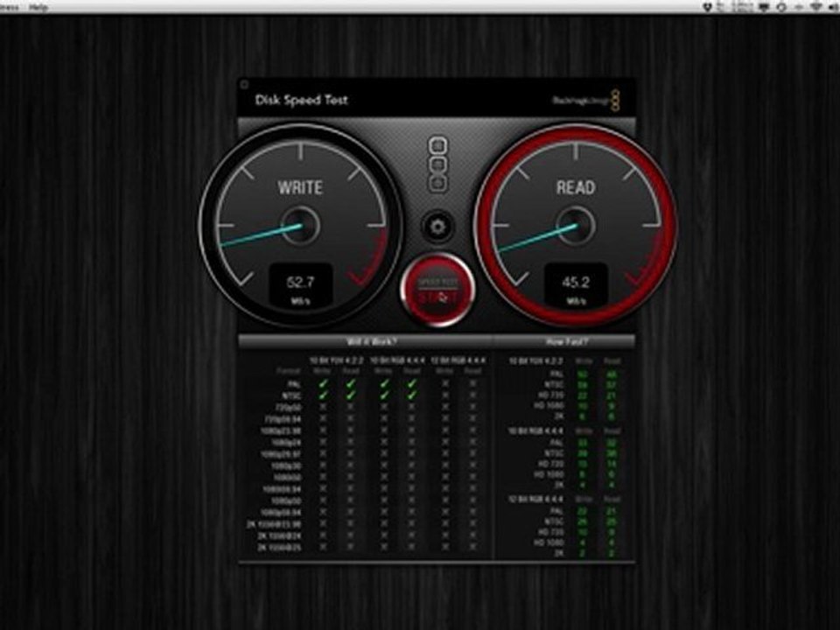Click the display mirroring menu bar icon

click(763, 7)
